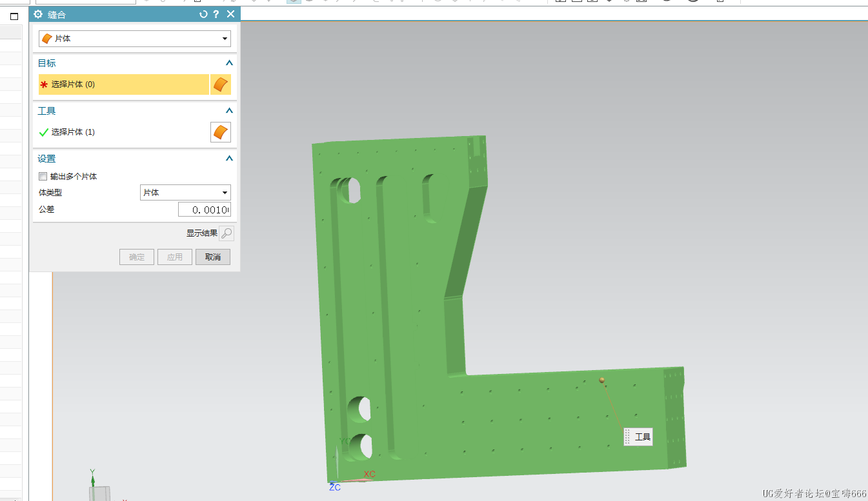Click the 应用 button
The image size is (868, 501).
[x=175, y=257]
